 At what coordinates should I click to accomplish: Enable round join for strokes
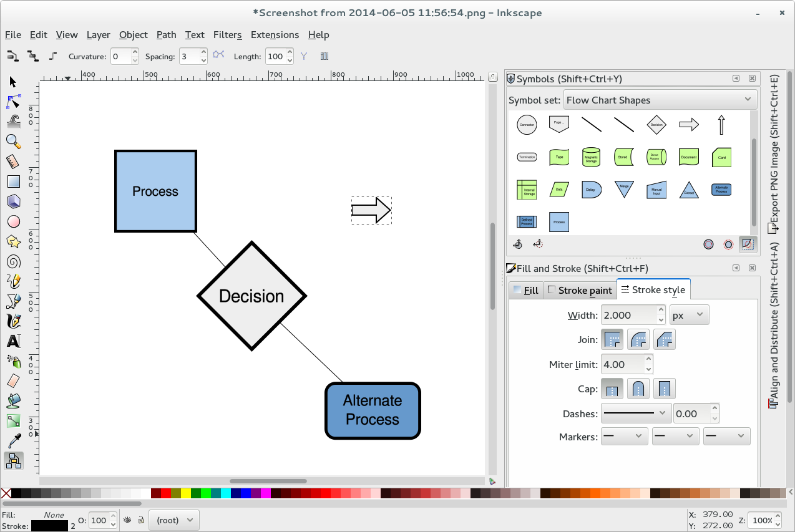[638, 339]
